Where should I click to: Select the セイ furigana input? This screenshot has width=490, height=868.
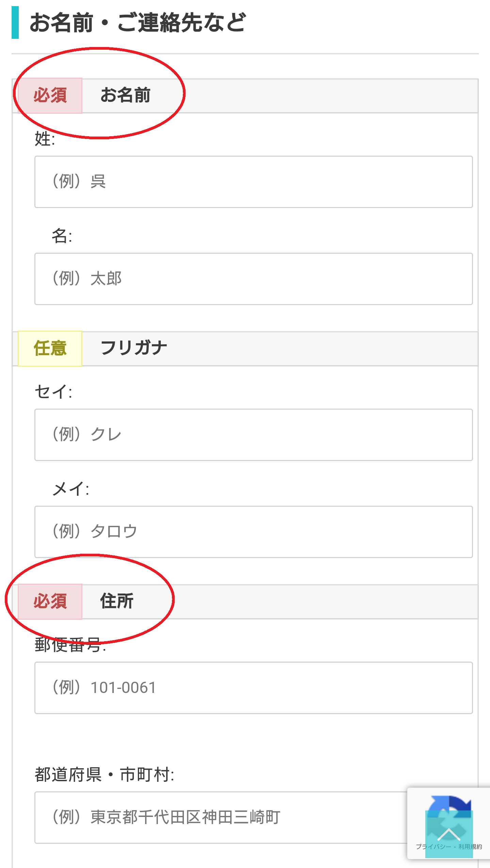point(253,435)
